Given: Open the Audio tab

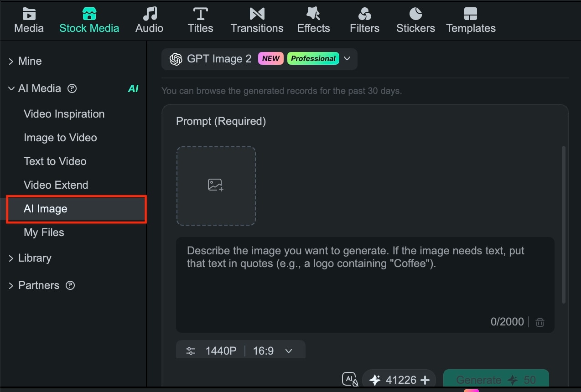Looking at the screenshot, I should [x=149, y=21].
